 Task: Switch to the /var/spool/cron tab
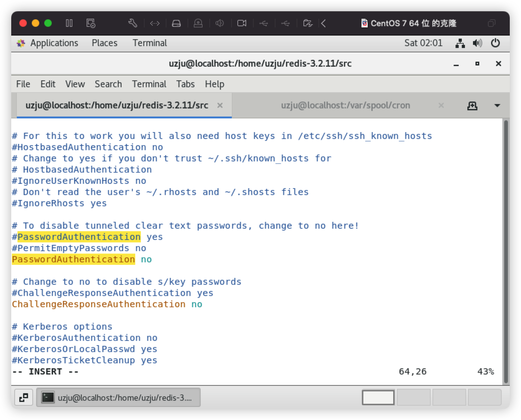[x=345, y=106]
